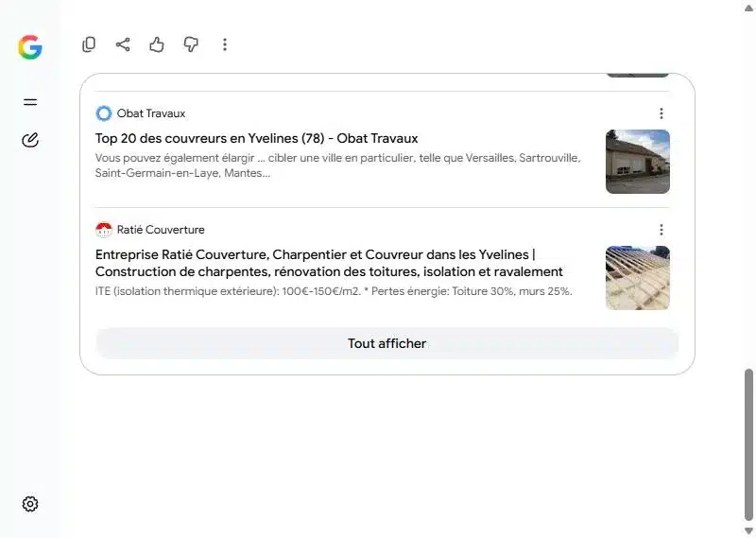Click the snippet about ITE isolation thermique extérieure
Image resolution: width=756 pixels, height=538 pixels.
pos(334,291)
